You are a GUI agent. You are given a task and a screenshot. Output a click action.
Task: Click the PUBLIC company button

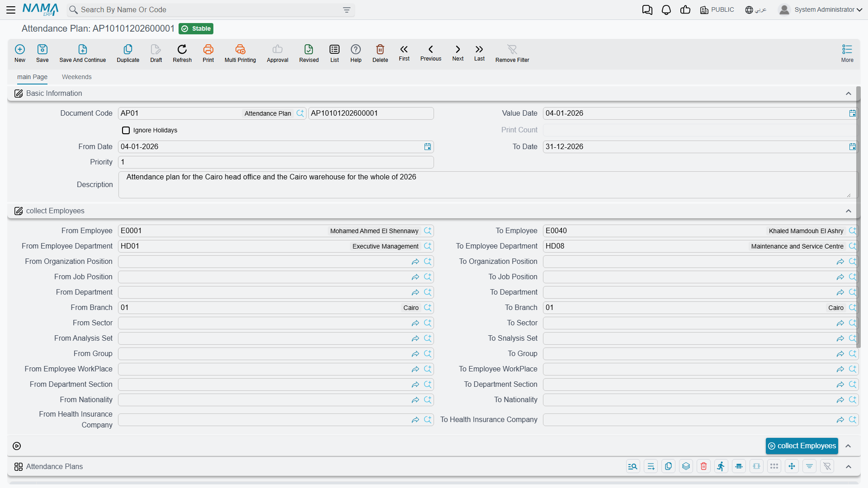[x=717, y=10]
